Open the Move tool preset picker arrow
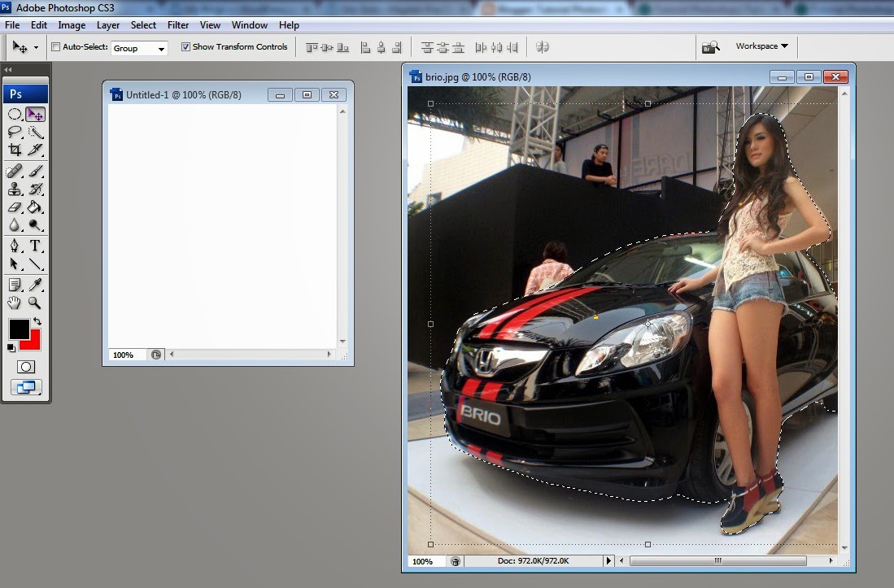Screen dimensions: 894x588 pos(36,47)
